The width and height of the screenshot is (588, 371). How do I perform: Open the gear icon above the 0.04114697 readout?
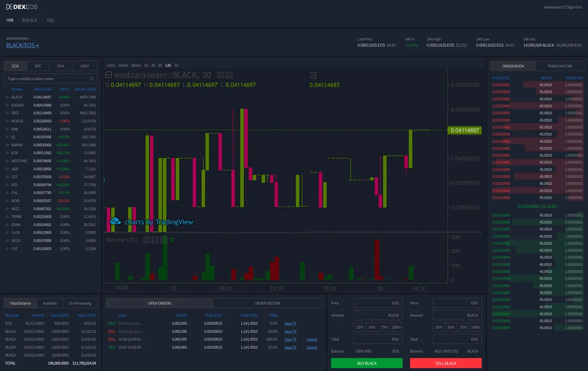[313, 75]
